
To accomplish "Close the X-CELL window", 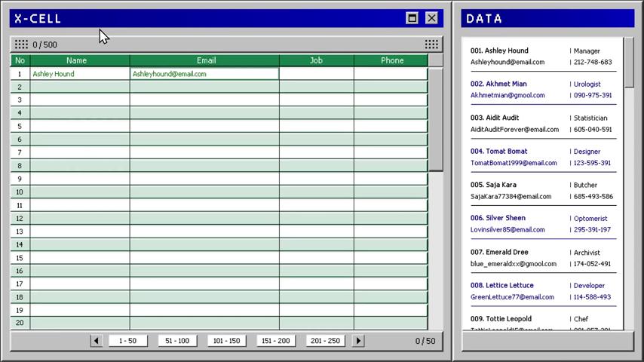I will point(431,18).
